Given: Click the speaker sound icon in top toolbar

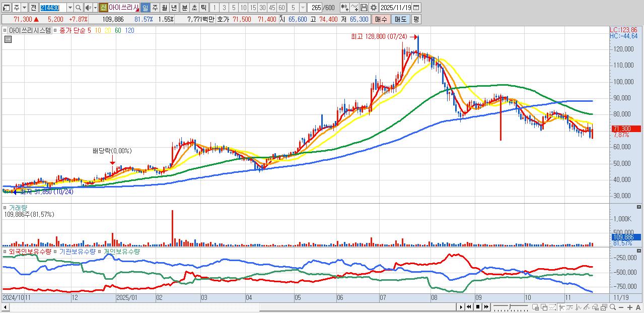Looking at the screenshot, I should point(88,8).
